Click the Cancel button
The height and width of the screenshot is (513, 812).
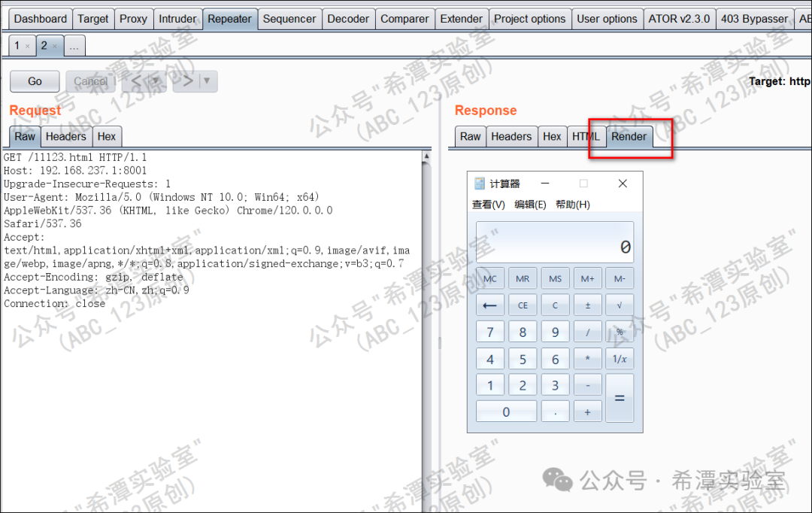(x=91, y=81)
